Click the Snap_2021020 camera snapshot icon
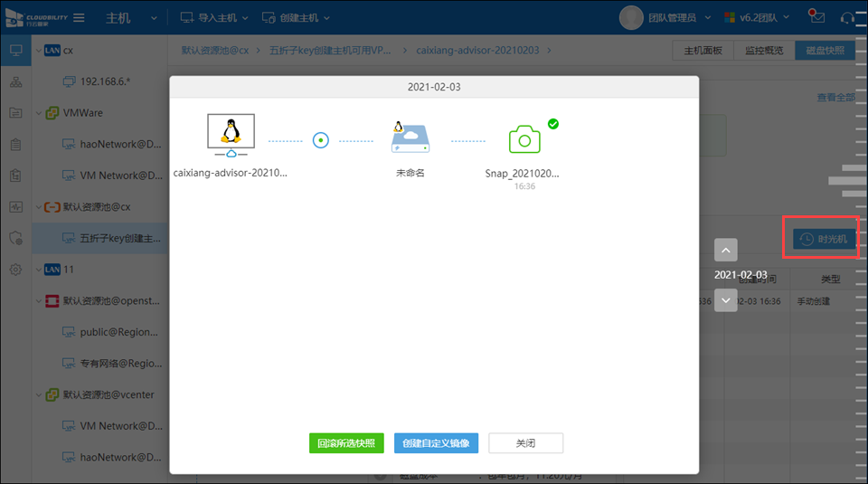The width and height of the screenshot is (868, 484). 524,140
